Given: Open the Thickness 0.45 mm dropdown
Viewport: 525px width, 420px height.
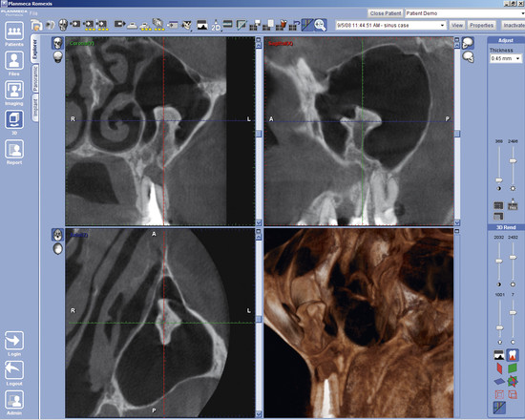Looking at the screenshot, I should 506,58.
